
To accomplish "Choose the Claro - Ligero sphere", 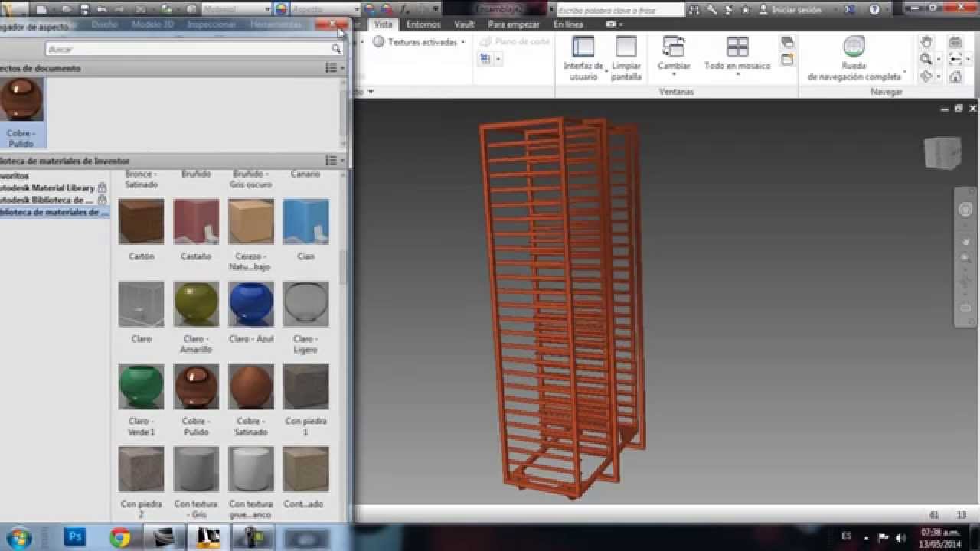I will pyautogui.click(x=305, y=304).
